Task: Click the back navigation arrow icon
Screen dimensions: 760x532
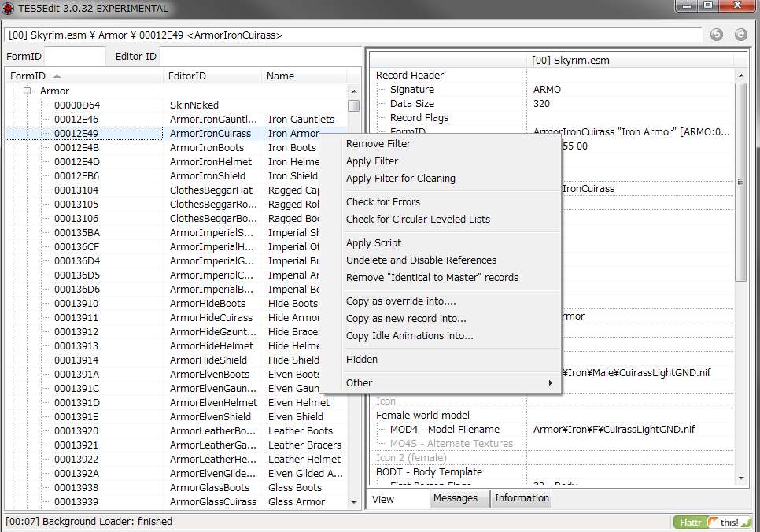Action: point(717,35)
